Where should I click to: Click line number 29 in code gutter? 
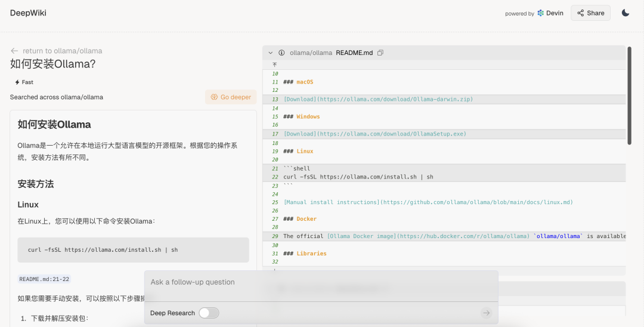pyautogui.click(x=275, y=236)
